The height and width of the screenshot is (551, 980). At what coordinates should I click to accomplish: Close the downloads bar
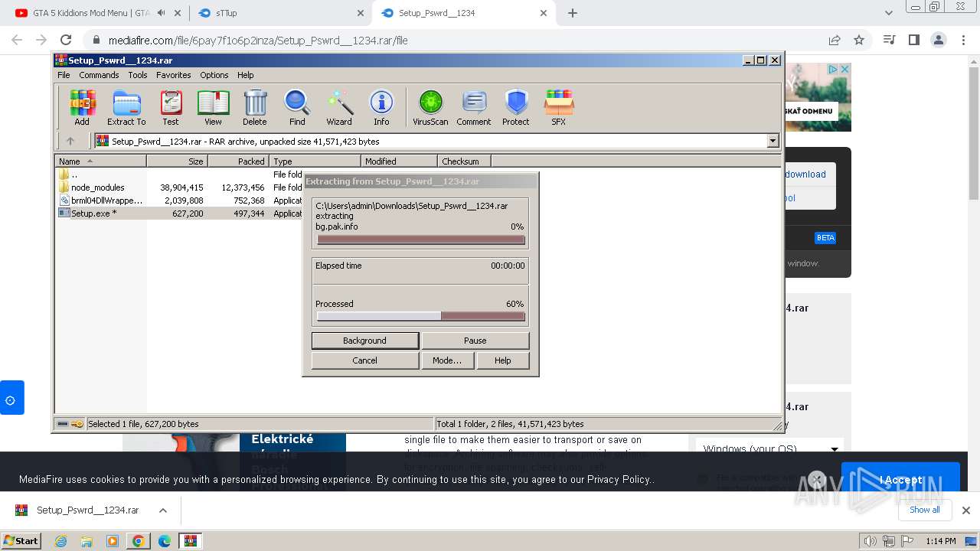click(x=965, y=510)
